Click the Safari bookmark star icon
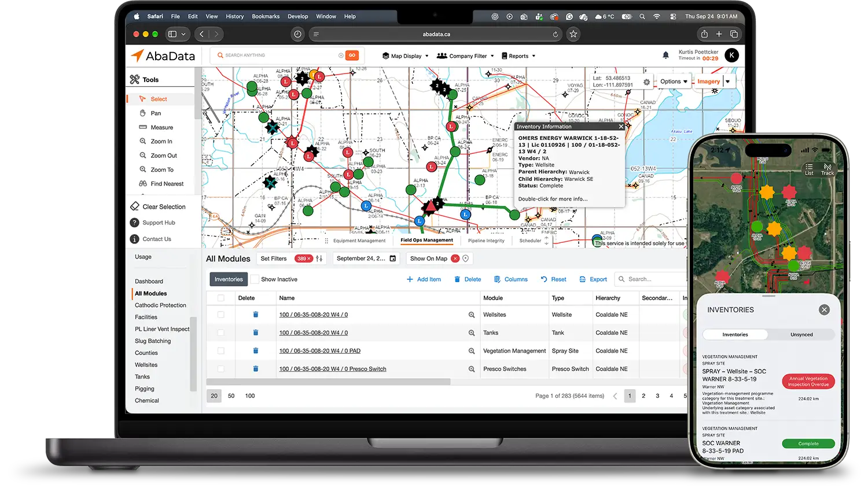Screen dimensions: 868x488 click(573, 34)
